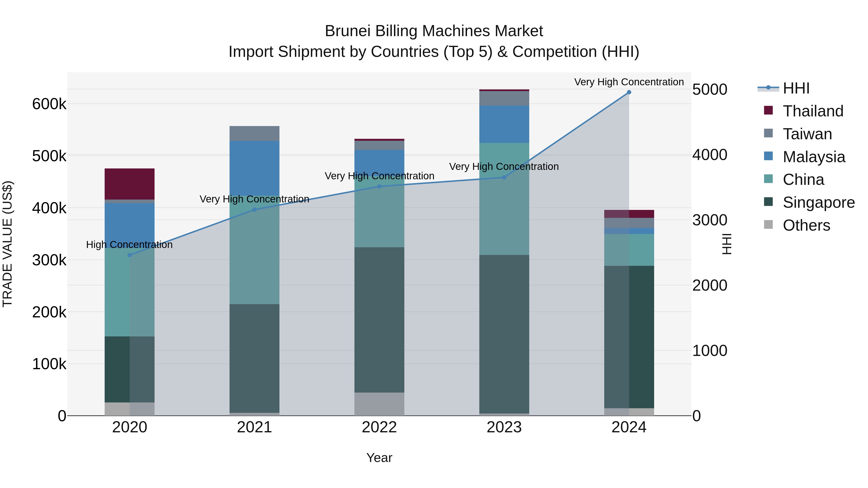The height and width of the screenshot is (488, 868).
Task: Click the 'High Concentration' annotation at 2020
Action: (x=129, y=245)
